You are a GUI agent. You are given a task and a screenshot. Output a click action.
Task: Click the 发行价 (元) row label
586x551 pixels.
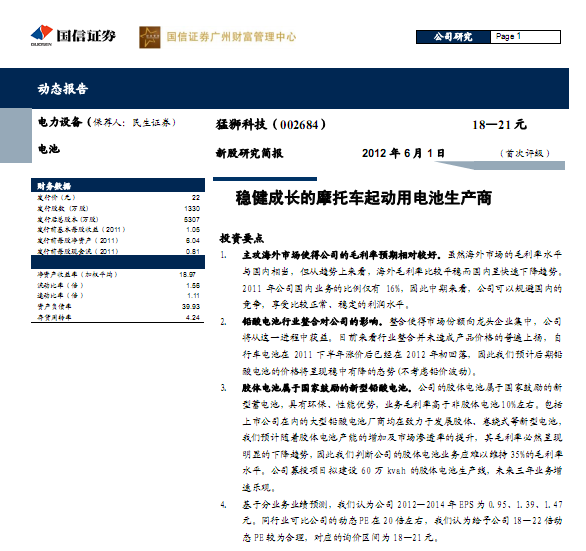[56, 197]
